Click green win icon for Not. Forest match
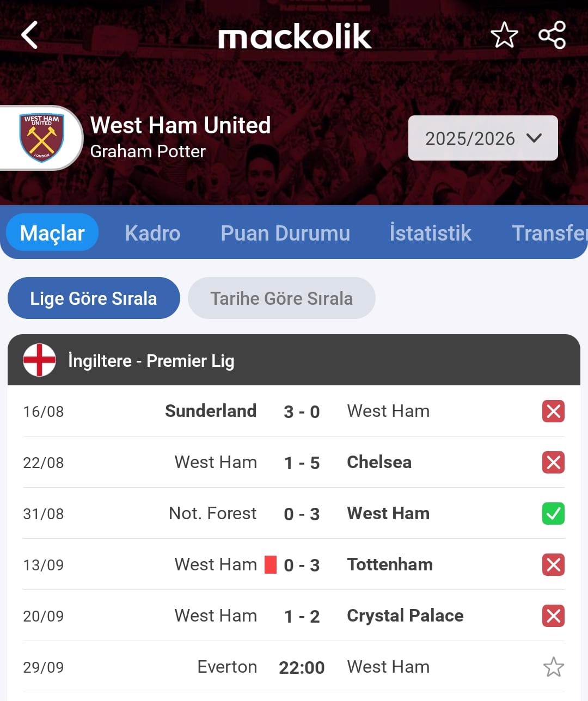Screen dimensions: 588x701 (x=553, y=514)
